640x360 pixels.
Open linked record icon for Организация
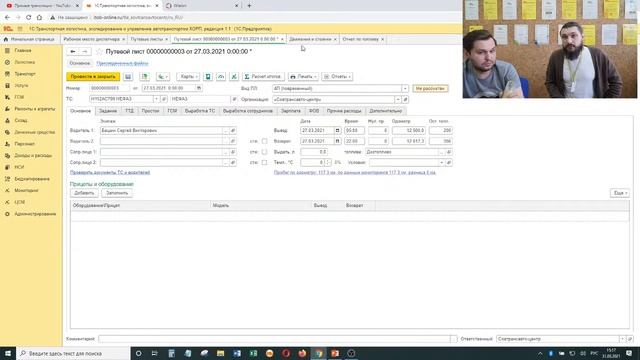coord(405,99)
